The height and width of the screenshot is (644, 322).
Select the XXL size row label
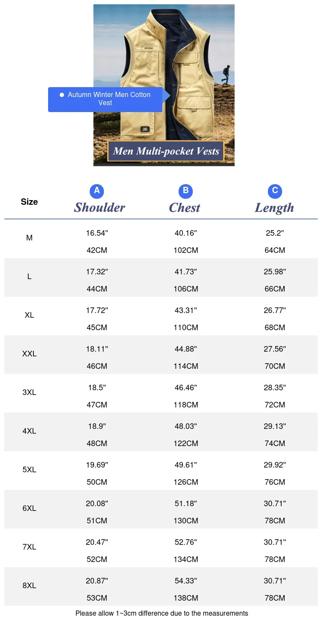(29, 354)
